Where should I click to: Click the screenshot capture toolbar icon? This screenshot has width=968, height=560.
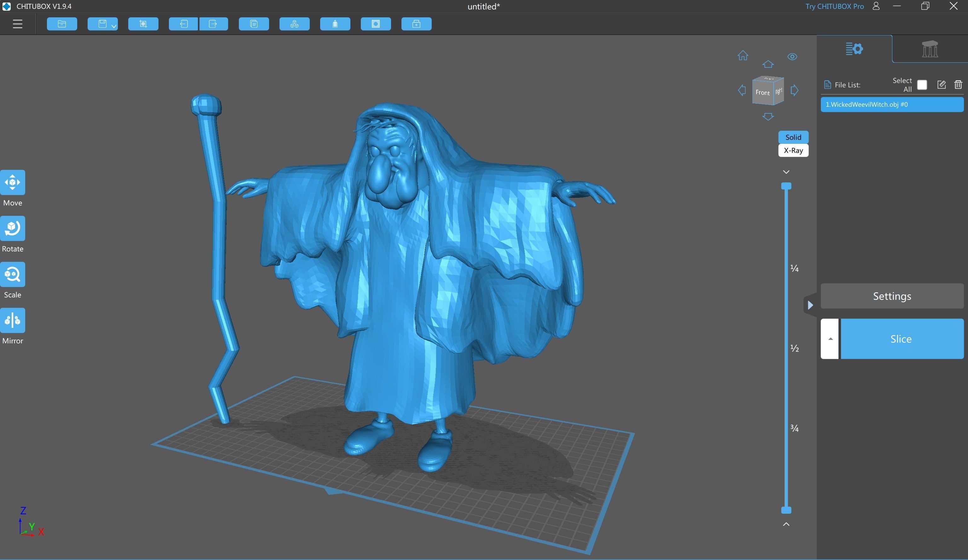(x=143, y=24)
